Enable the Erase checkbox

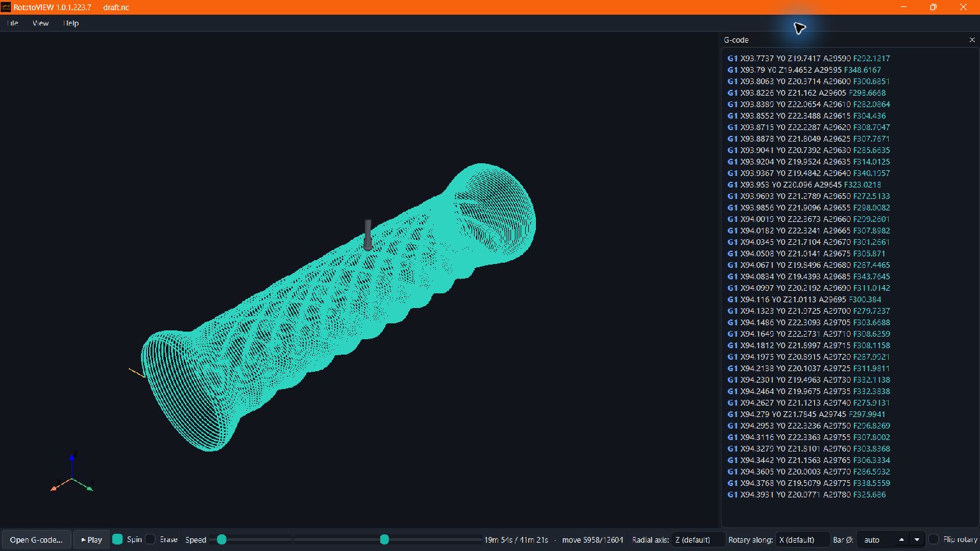point(150,540)
